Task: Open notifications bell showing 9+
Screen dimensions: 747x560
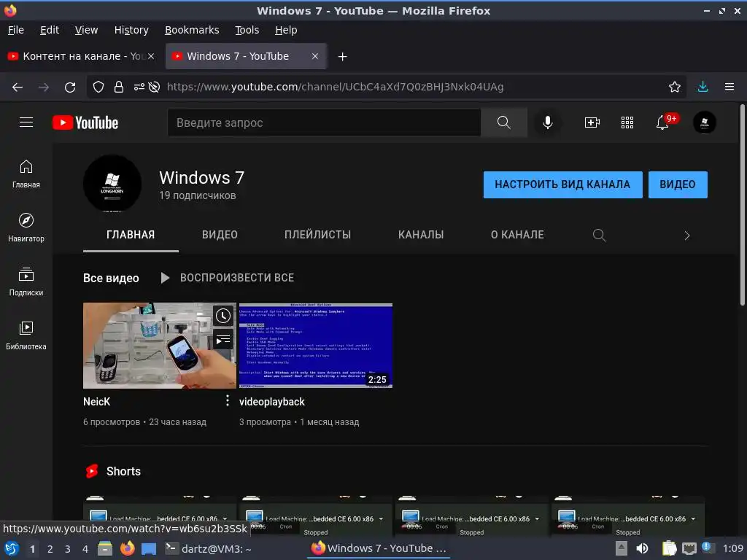Action: click(662, 122)
